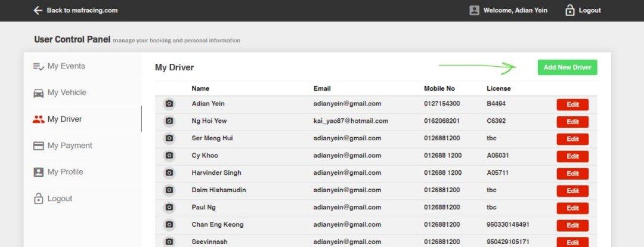
Task: Edit the Ser Meng Hui driver entry
Action: pyautogui.click(x=572, y=139)
